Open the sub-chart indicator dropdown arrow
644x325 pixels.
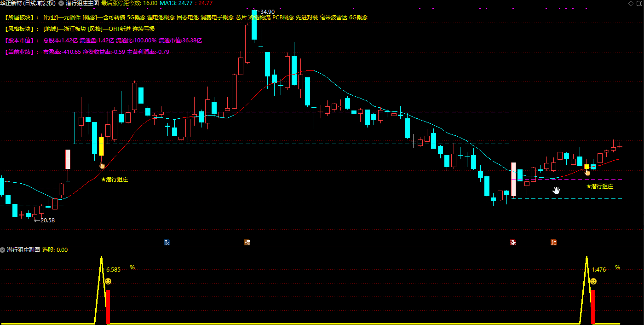click(3, 250)
